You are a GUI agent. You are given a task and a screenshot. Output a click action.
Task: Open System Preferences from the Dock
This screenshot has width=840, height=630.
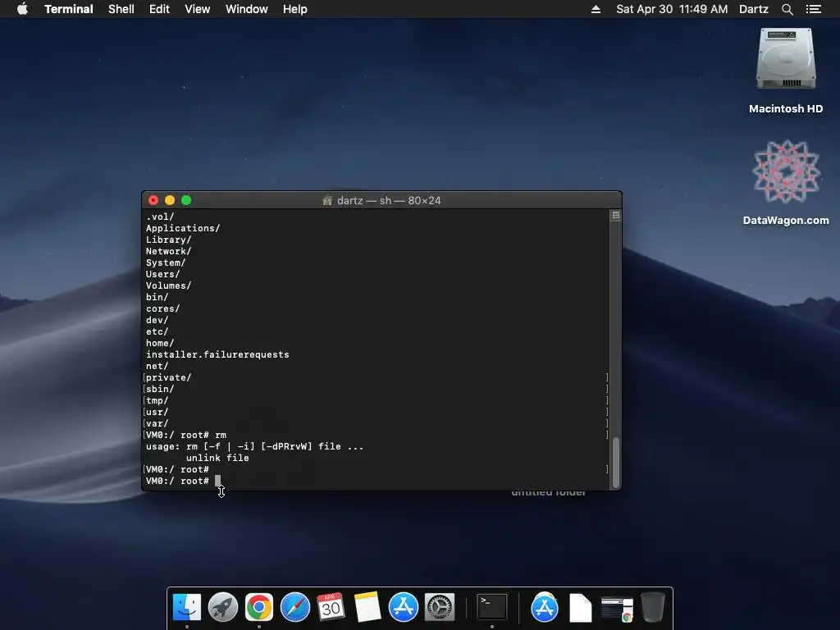(440, 607)
